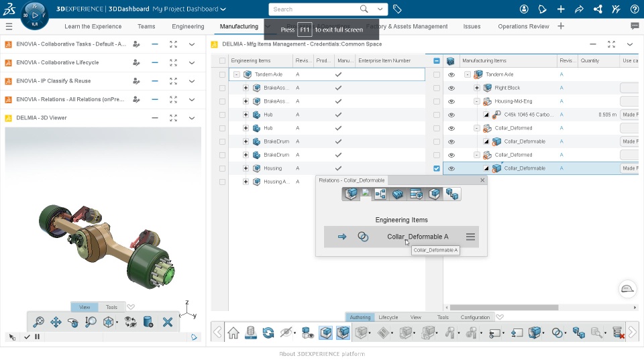Open the hamburger menu on Collar_Deformable A row

471,237
